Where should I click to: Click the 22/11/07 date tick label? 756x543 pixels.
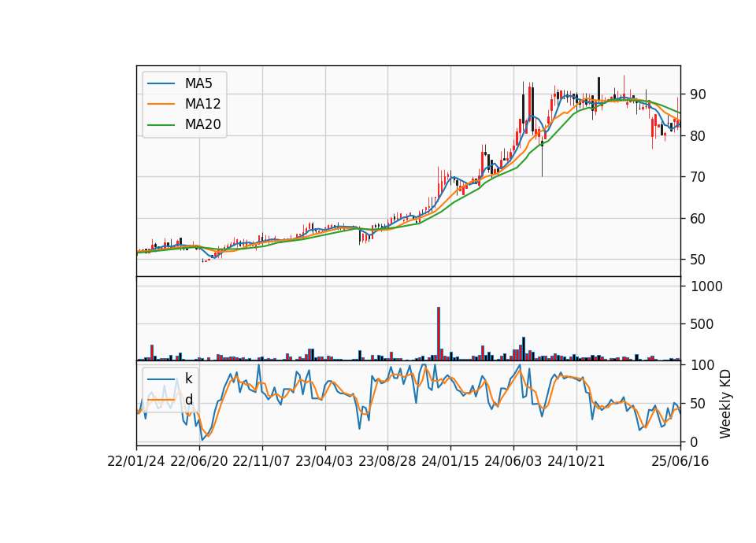[x=261, y=462]
